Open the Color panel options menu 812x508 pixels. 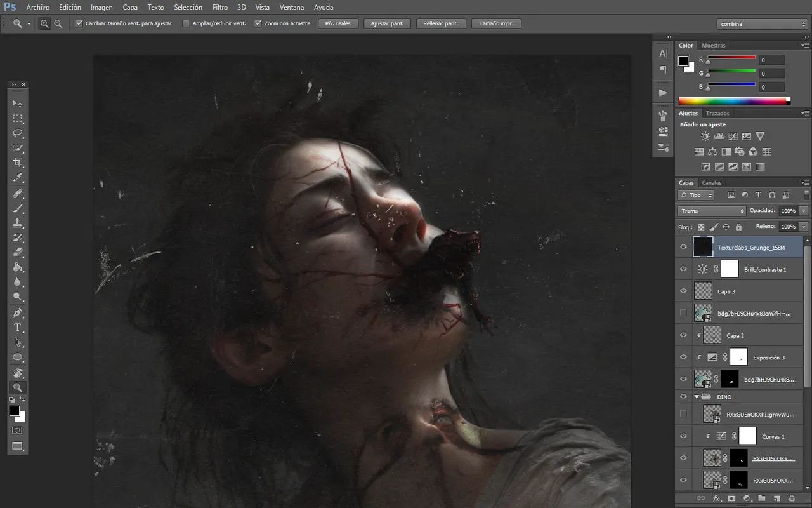point(806,46)
